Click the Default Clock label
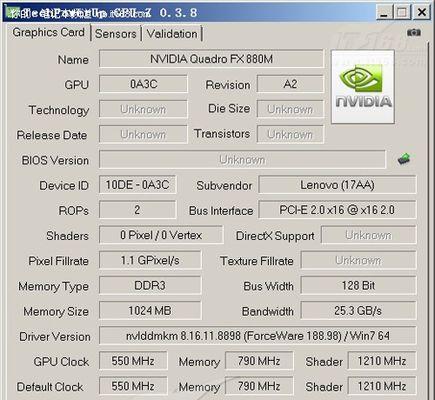435x400 pixels. (x=50, y=387)
